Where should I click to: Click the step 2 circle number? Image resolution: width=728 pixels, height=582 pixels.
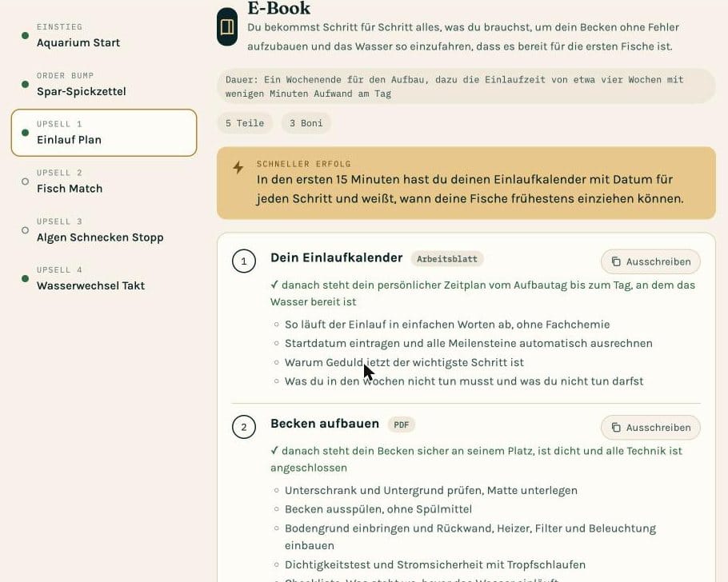[x=244, y=427]
